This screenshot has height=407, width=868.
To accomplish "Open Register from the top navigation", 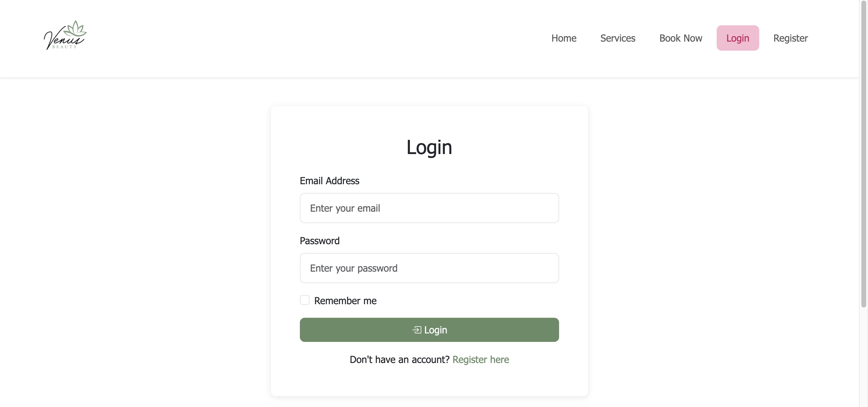I will click(x=791, y=38).
